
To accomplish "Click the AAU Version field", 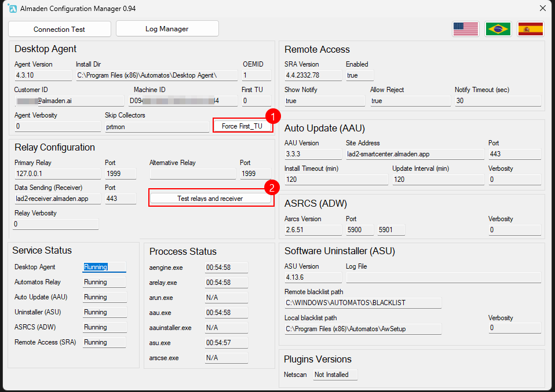I will 313,154.
